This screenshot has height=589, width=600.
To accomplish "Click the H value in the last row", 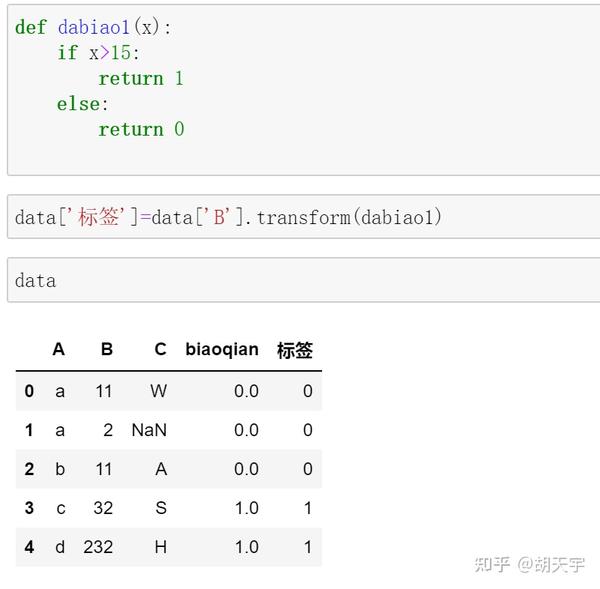I will pos(160,547).
